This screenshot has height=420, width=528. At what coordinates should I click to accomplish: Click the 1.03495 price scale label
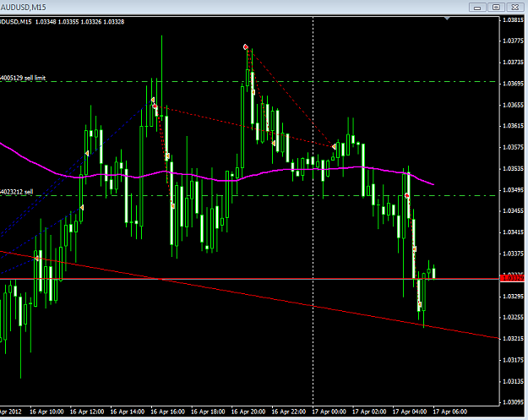point(513,189)
